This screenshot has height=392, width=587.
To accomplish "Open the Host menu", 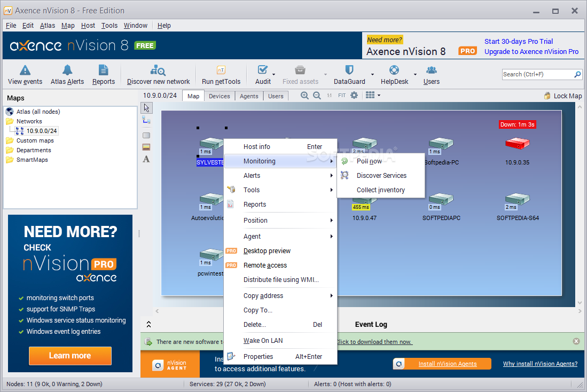I will coord(88,26).
